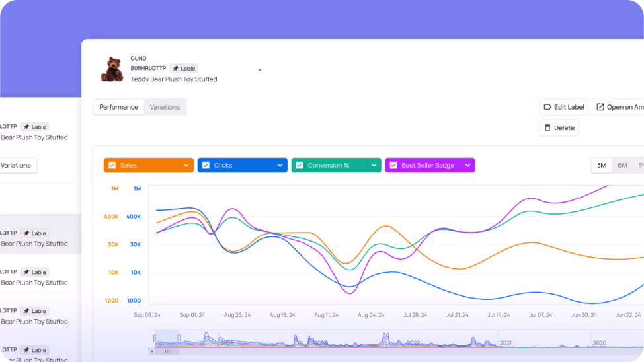The height and width of the screenshot is (362, 644).
Task: Click the Aug 04, 24 axis label
Action: tap(371, 315)
